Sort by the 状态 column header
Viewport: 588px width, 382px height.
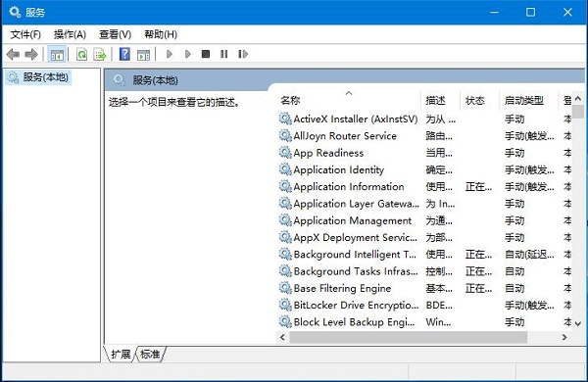pyautogui.click(x=479, y=101)
